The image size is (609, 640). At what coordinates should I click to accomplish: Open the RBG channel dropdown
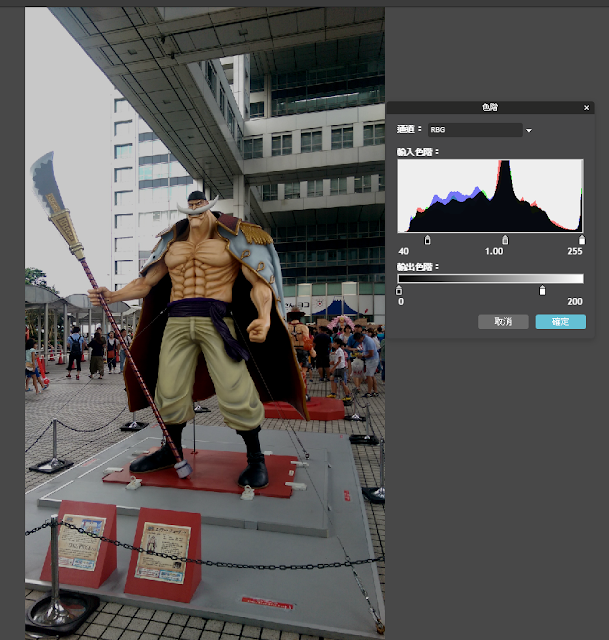pyautogui.click(x=475, y=130)
